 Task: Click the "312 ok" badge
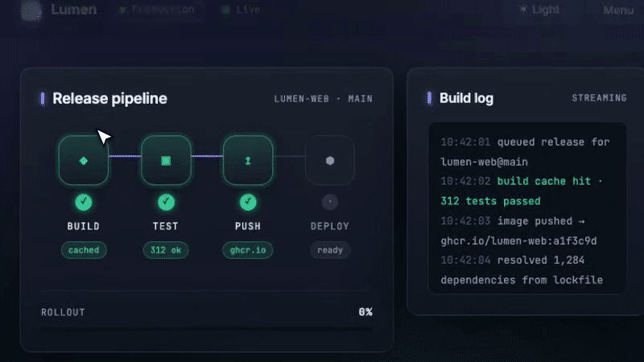(166, 250)
